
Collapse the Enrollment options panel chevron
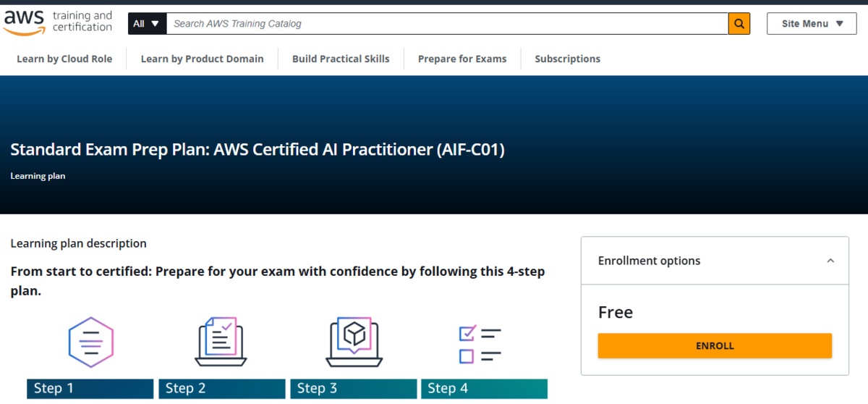coord(830,261)
